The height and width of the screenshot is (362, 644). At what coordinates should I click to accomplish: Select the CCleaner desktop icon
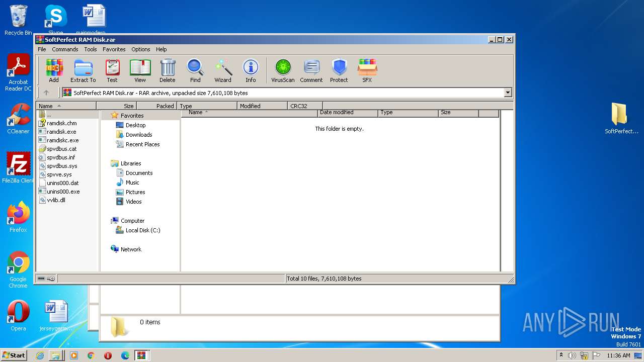pos(18,119)
